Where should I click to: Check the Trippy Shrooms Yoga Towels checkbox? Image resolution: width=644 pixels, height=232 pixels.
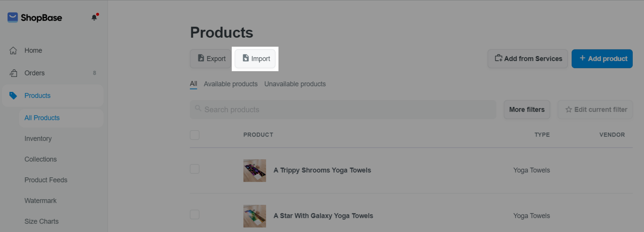[195, 169]
